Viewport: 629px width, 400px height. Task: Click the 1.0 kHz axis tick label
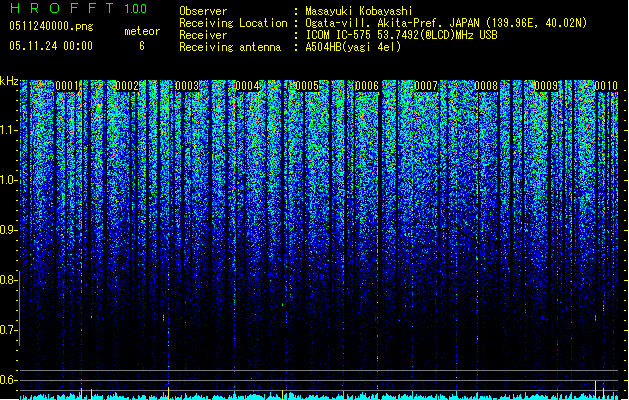click(8, 180)
